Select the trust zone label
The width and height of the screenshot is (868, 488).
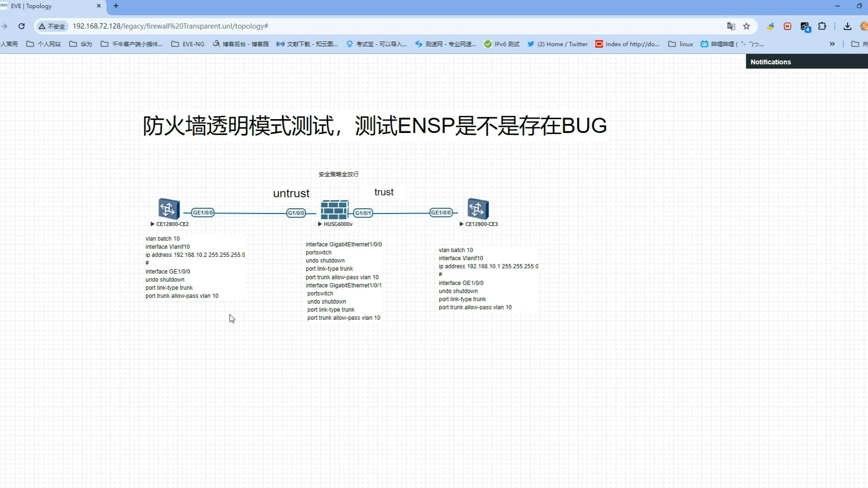point(384,192)
